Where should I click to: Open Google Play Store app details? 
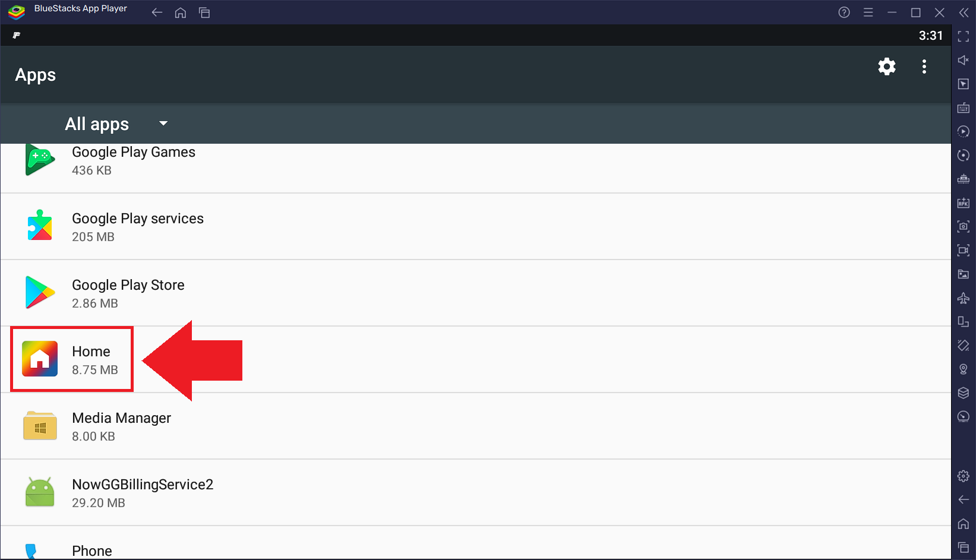(128, 293)
